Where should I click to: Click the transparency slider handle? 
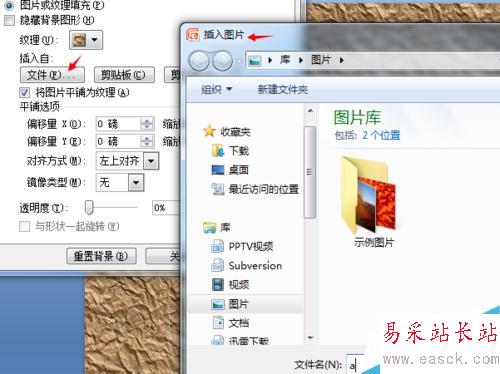click(x=89, y=208)
